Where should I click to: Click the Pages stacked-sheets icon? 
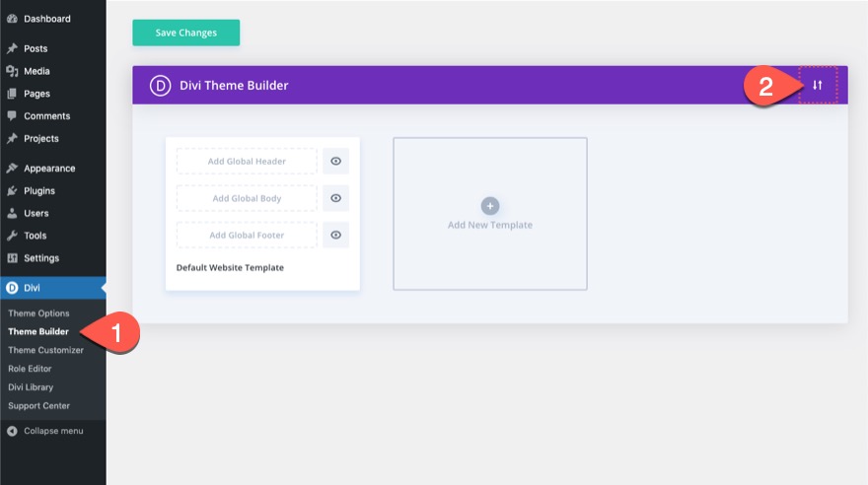pos(12,94)
